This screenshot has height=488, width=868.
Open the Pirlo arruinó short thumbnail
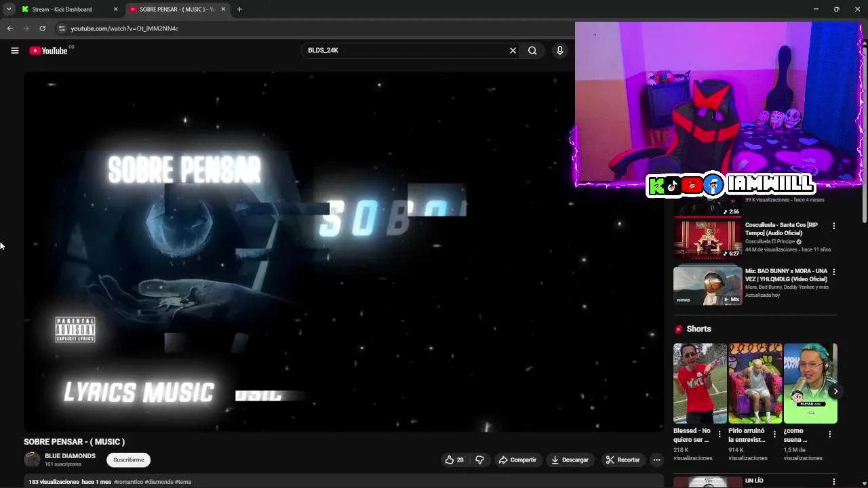click(x=755, y=384)
